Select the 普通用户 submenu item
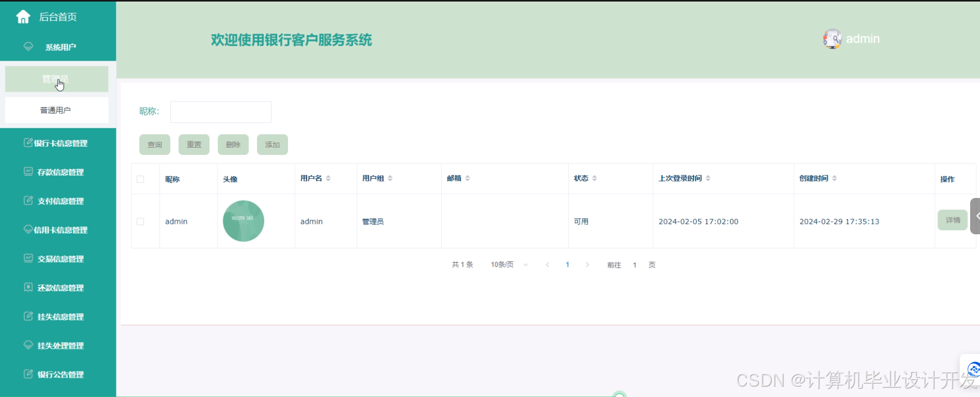This screenshot has width=980, height=397. pyautogui.click(x=56, y=110)
